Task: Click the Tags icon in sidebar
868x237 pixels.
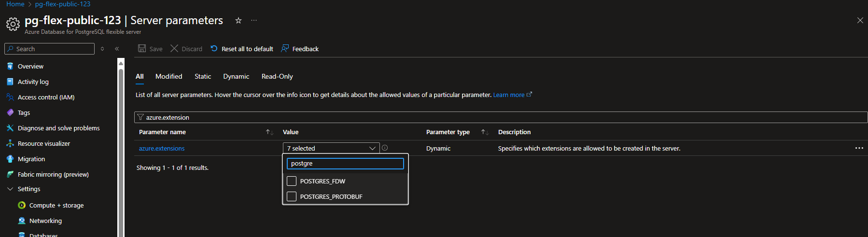Action: (10, 112)
